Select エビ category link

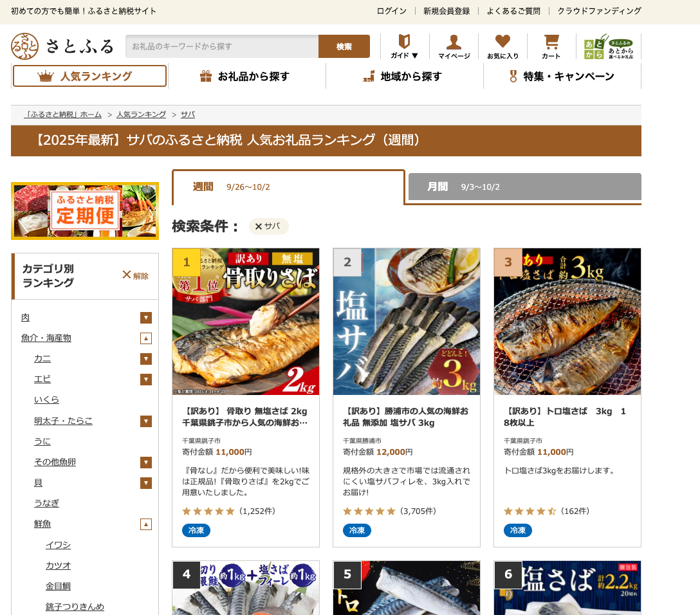[42, 379]
